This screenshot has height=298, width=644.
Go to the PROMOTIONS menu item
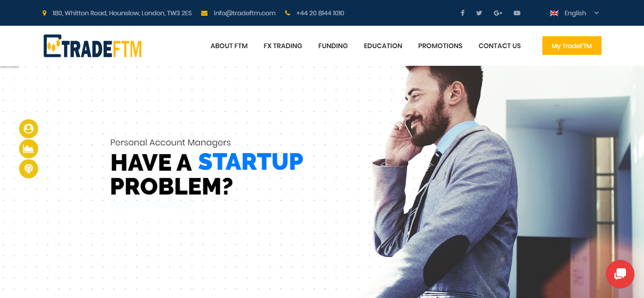[440, 46]
